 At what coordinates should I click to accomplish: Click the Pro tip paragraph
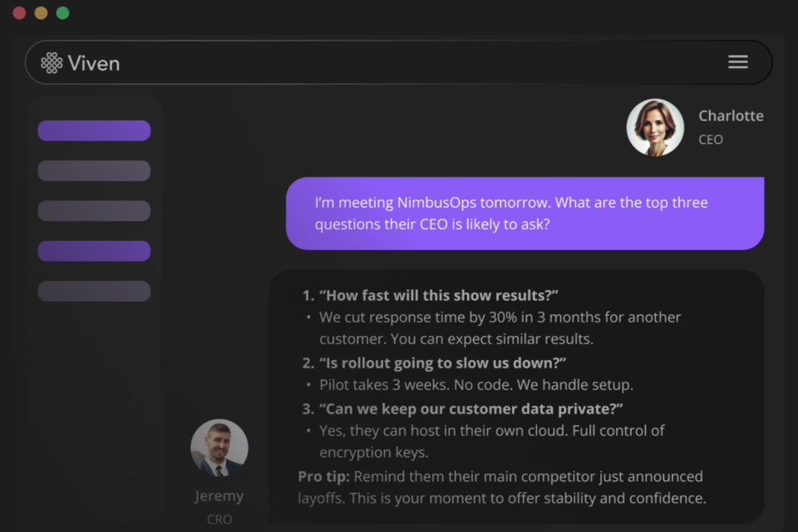[501, 487]
